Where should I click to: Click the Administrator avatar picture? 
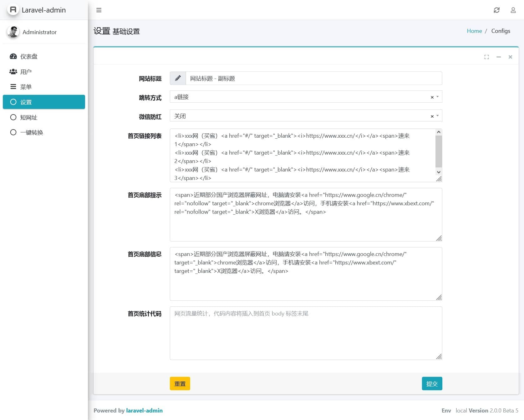pyautogui.click(x=13, y=32)
